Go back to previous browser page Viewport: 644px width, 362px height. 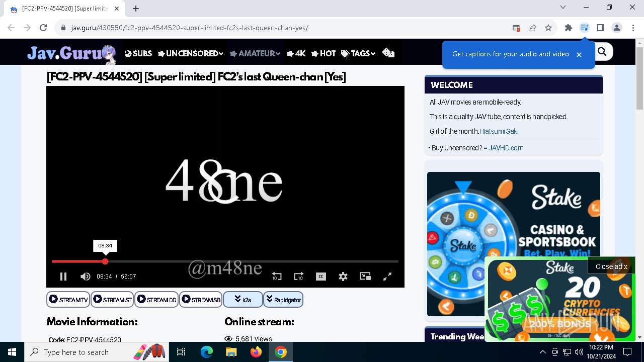11,28
